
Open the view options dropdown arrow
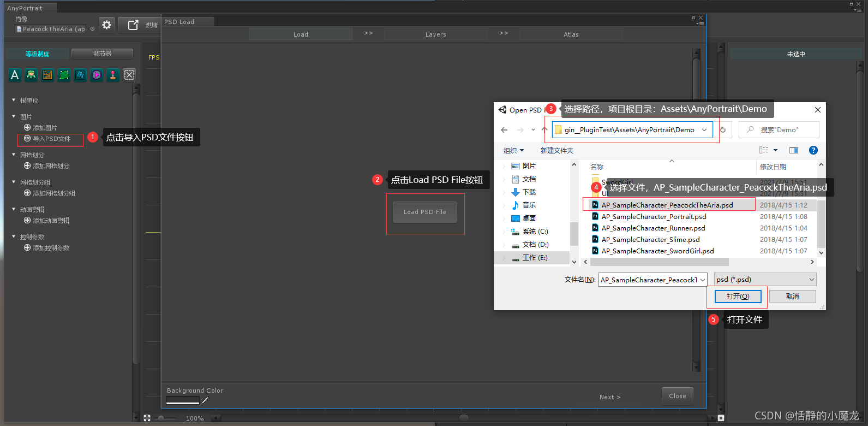click(775, 150)
